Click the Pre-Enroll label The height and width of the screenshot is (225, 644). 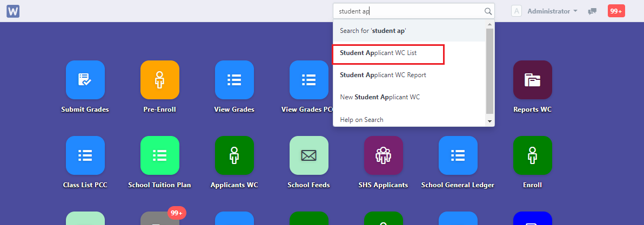(160, 110)
